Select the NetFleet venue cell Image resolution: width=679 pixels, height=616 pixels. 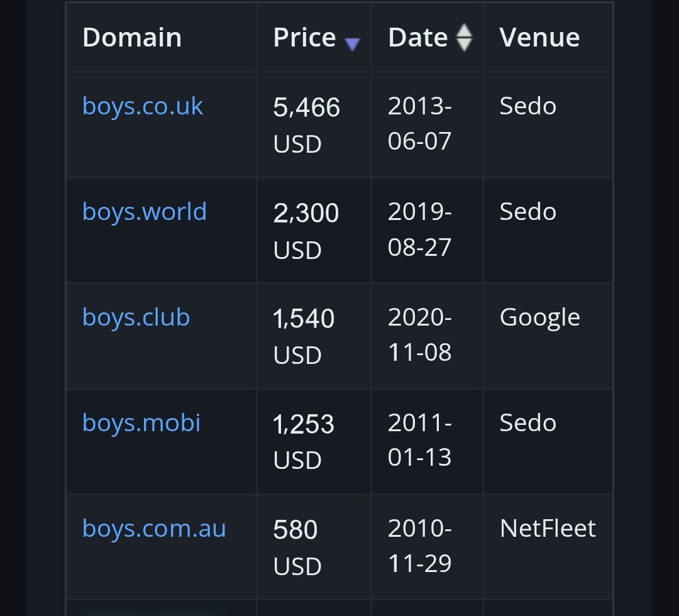pyautogui.click(x=548, y=547)
